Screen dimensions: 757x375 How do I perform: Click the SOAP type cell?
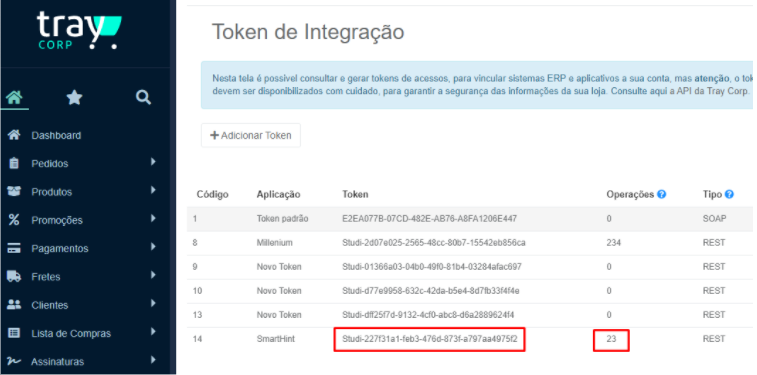[715, 219]
